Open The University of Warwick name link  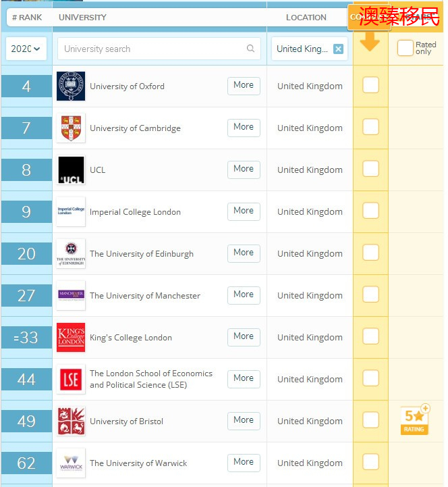(x=138, y=463)
